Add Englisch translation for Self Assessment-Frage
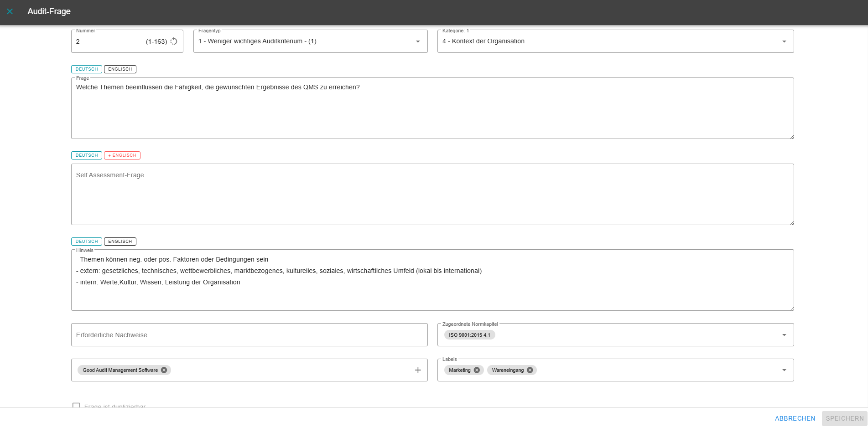 pos(122,155)
